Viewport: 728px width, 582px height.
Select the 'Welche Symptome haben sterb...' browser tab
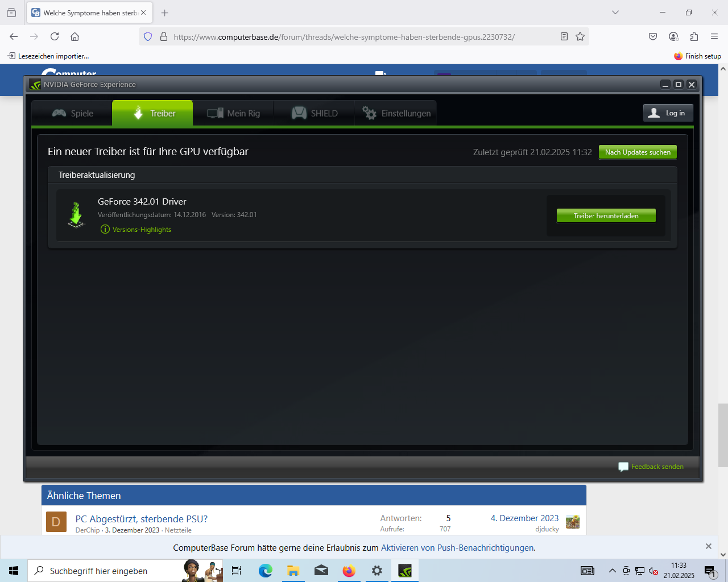coord(89,13)
